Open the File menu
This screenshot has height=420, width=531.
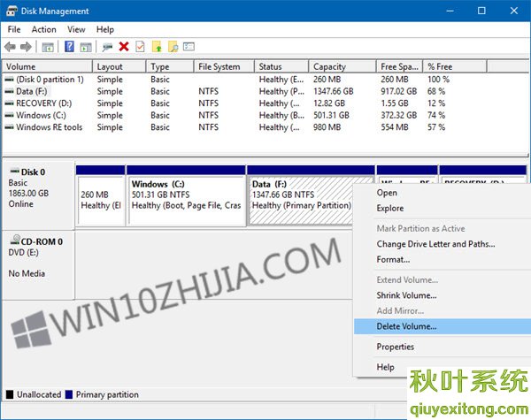point(14,29)
